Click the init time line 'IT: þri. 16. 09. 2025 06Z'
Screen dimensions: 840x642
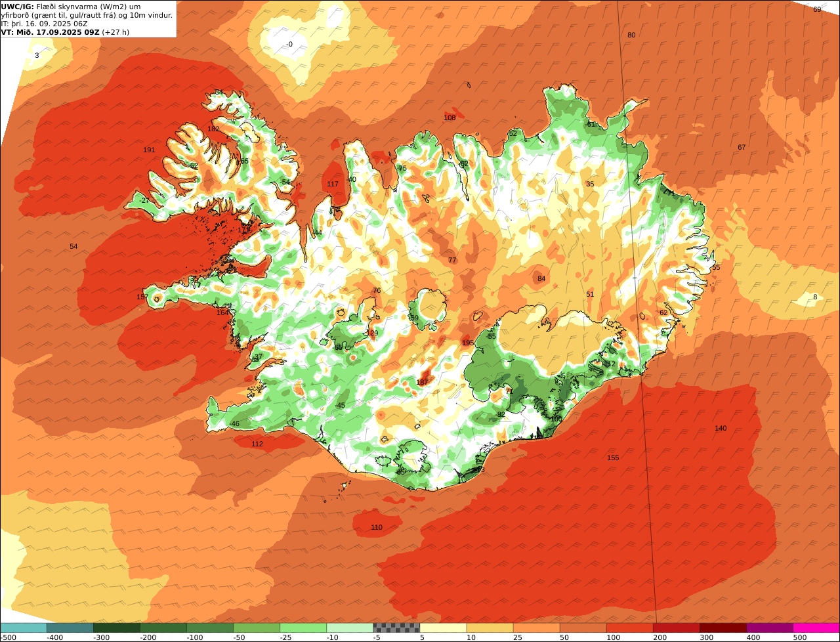pyautogui.click(x=44, y=24)
